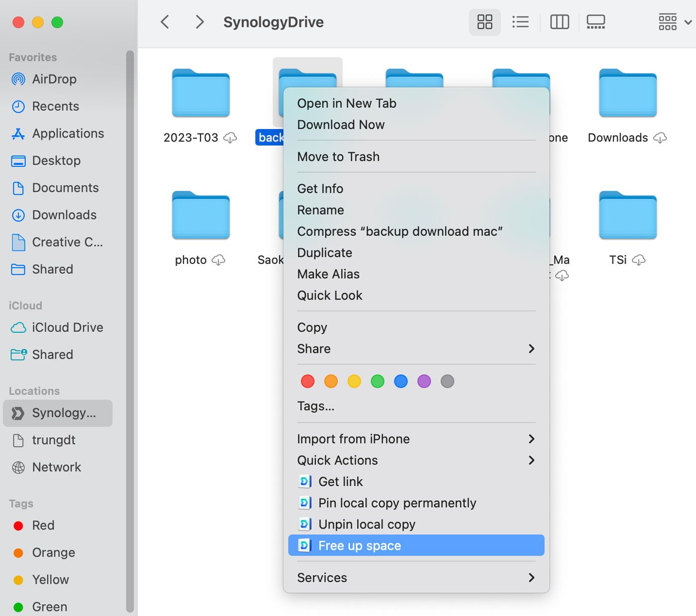
Task: Expand the Share submenu
Action: pos(416,349)
